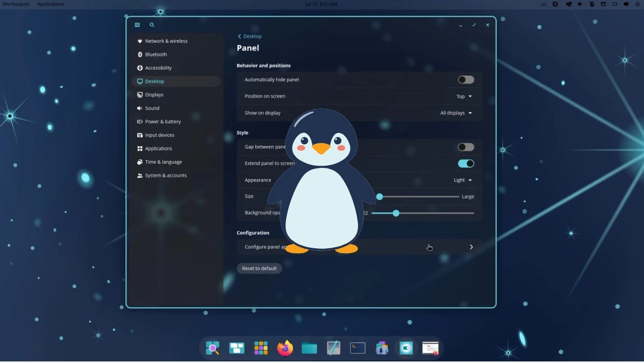Launch Firefox from the dock
This screenshot has width=644, height=362.
tap(285, 348)
